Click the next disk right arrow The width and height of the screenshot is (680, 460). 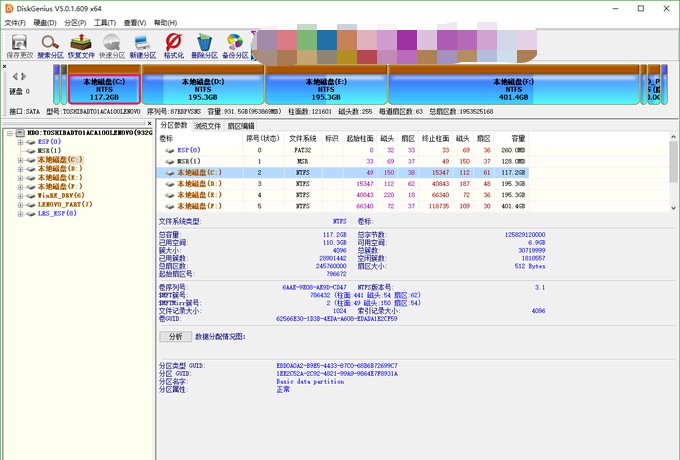coord(23,76)
